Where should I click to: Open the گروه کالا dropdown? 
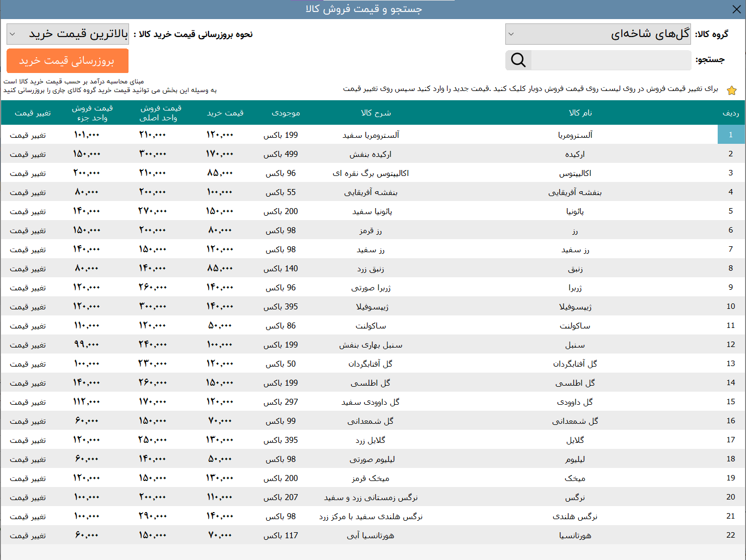[598, 34]
